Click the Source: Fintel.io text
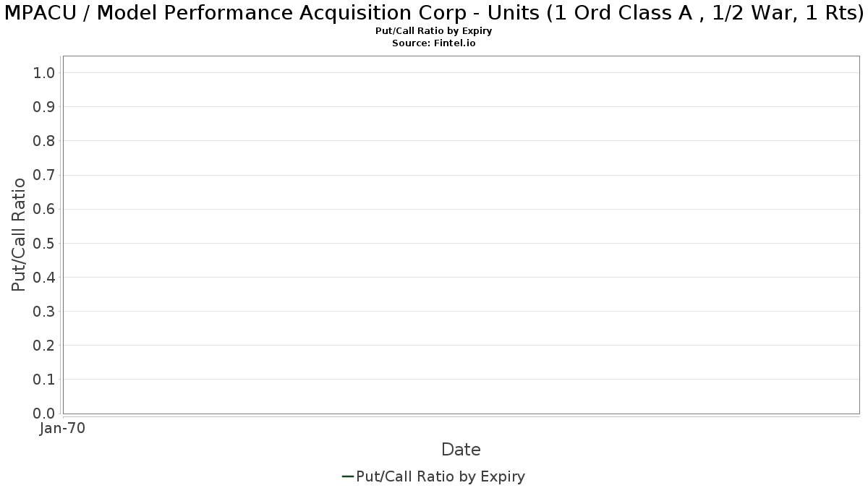This screenshot has width=868, height=488. pos(434,43)
